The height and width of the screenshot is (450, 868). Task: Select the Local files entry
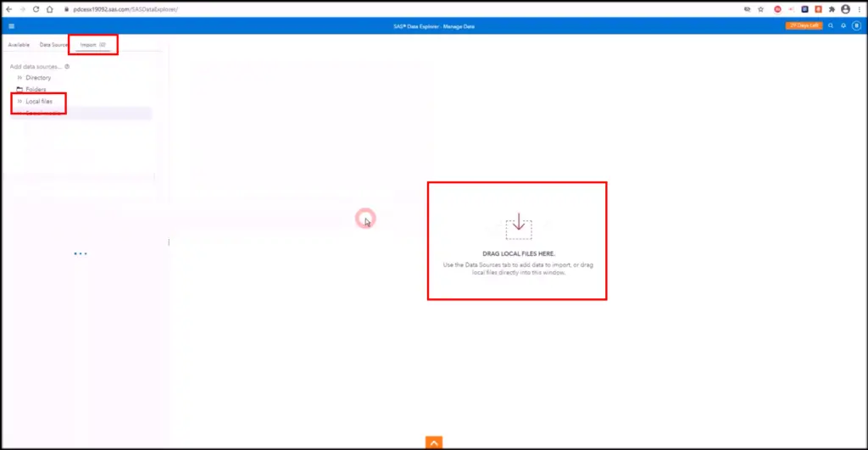(39, 102)
